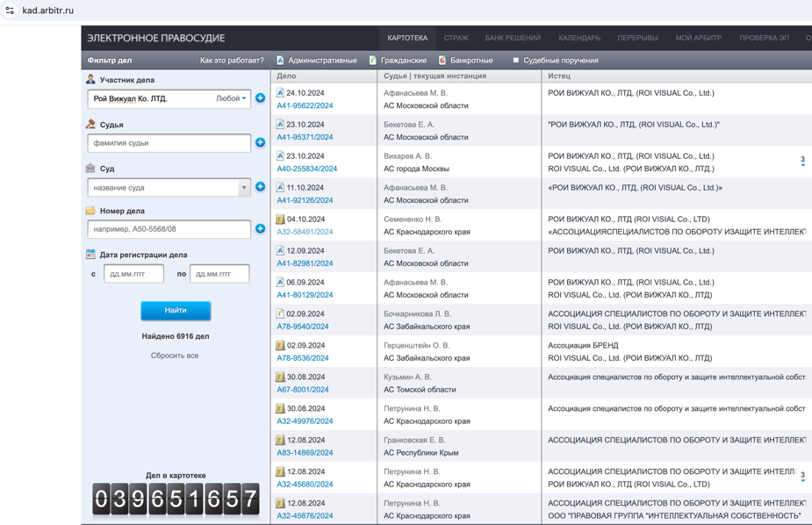Image resolution: width=812 pixels, height=525 pixels.
Task: Click the Дело column header
Action: [286, 76]
